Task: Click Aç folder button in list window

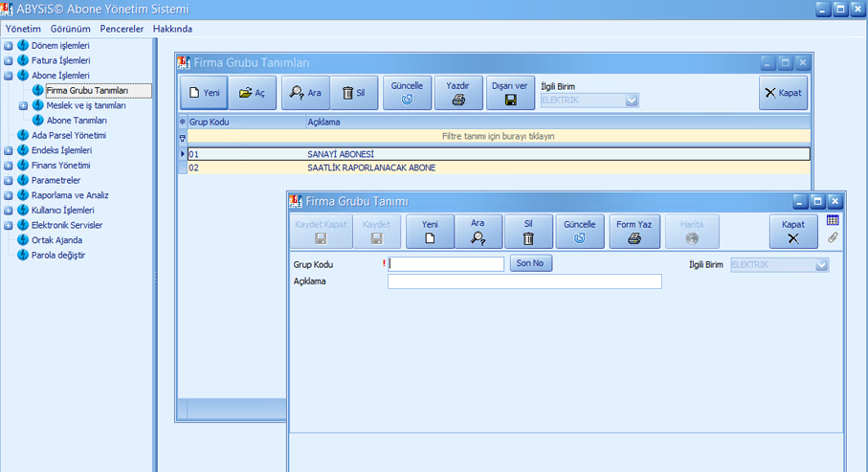Action: [253, 93]
